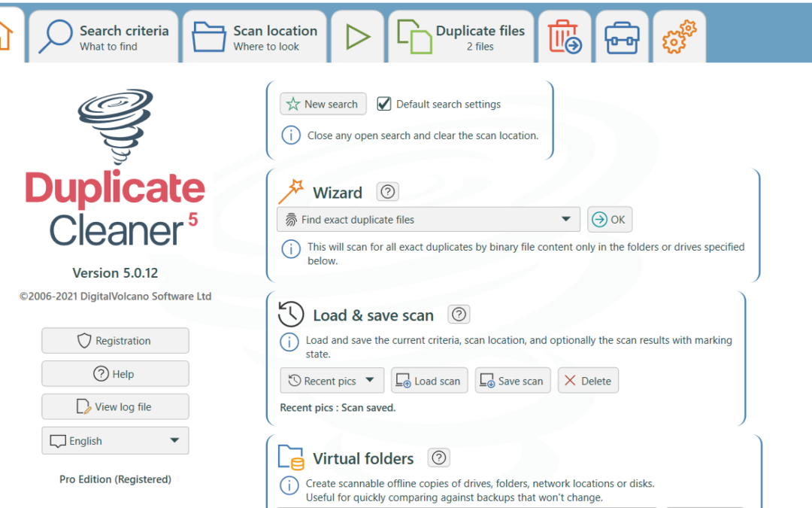812x508 pixels.
Task: Delete the saved scan
Action: coord(588,381)
